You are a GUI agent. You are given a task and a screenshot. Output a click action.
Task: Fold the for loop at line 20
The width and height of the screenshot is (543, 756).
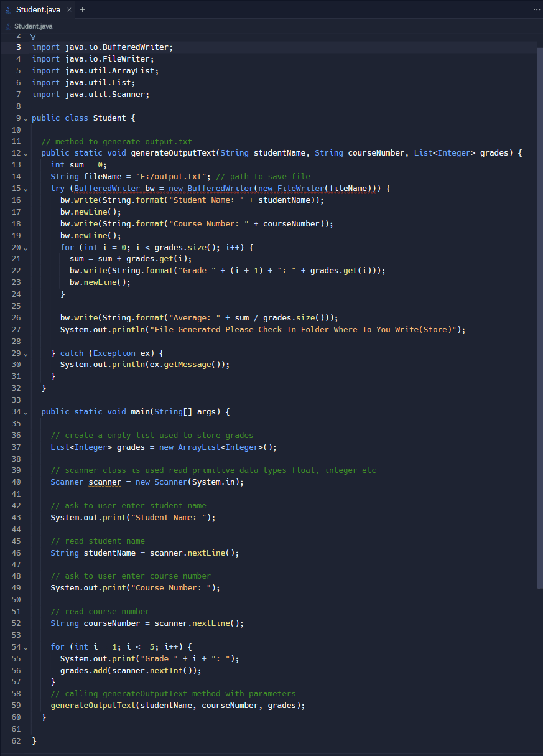pos(25,247)
